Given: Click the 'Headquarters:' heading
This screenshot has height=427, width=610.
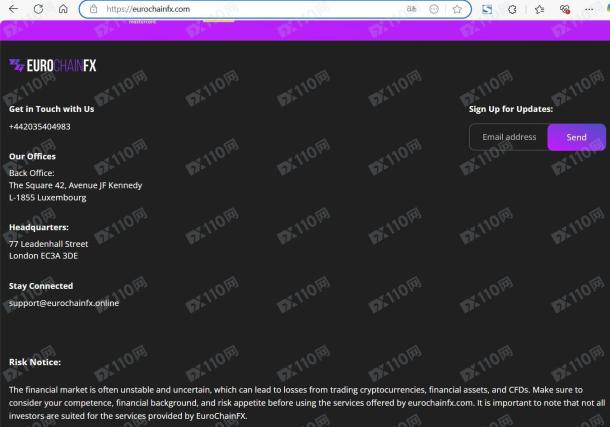Looking at the screenshot, I should click(x=39, y=227).
